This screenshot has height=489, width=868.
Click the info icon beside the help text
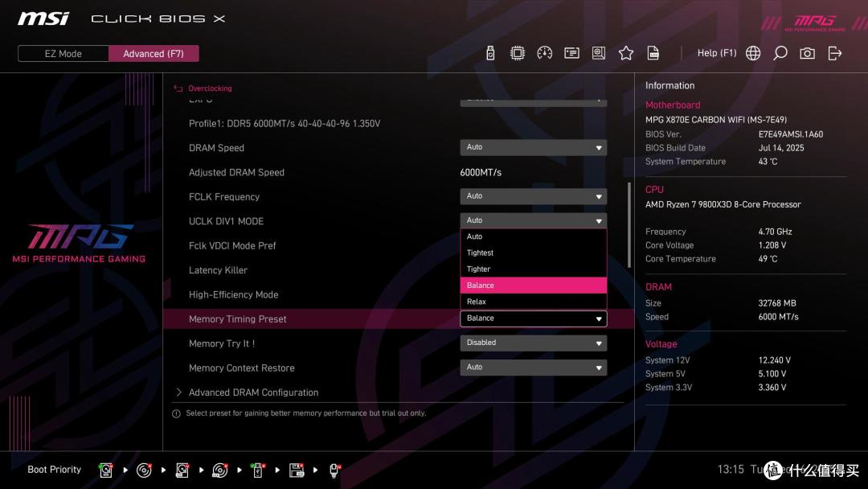[176, 413]
